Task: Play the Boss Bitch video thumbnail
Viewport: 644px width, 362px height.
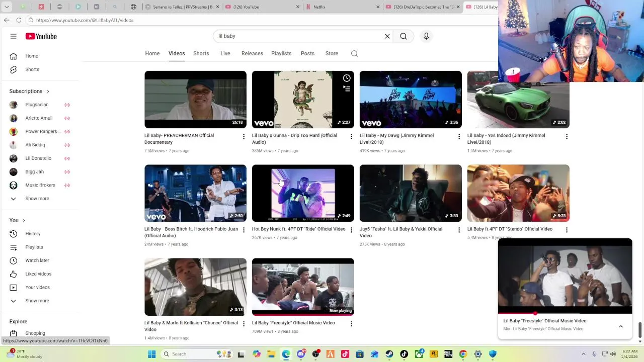Action: (x=195, y=193)
